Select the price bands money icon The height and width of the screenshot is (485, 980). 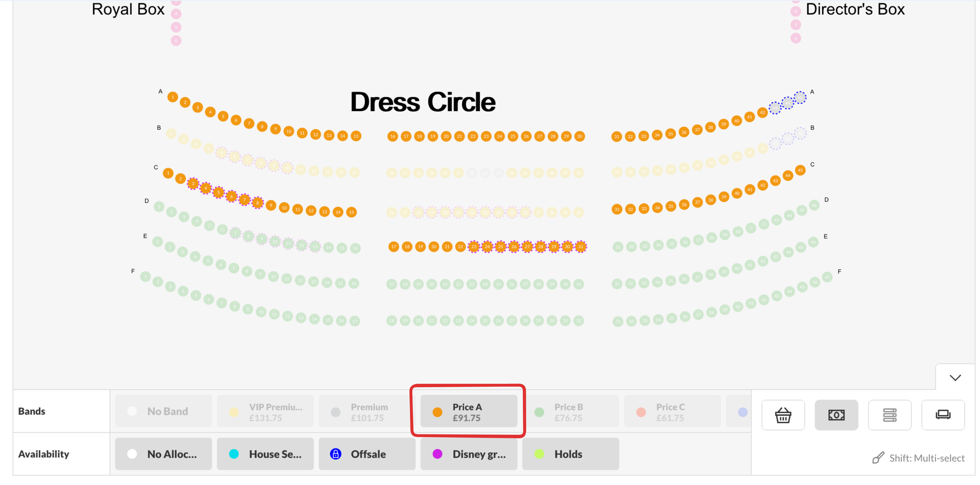pyautogui.click(x=836, y=414)
